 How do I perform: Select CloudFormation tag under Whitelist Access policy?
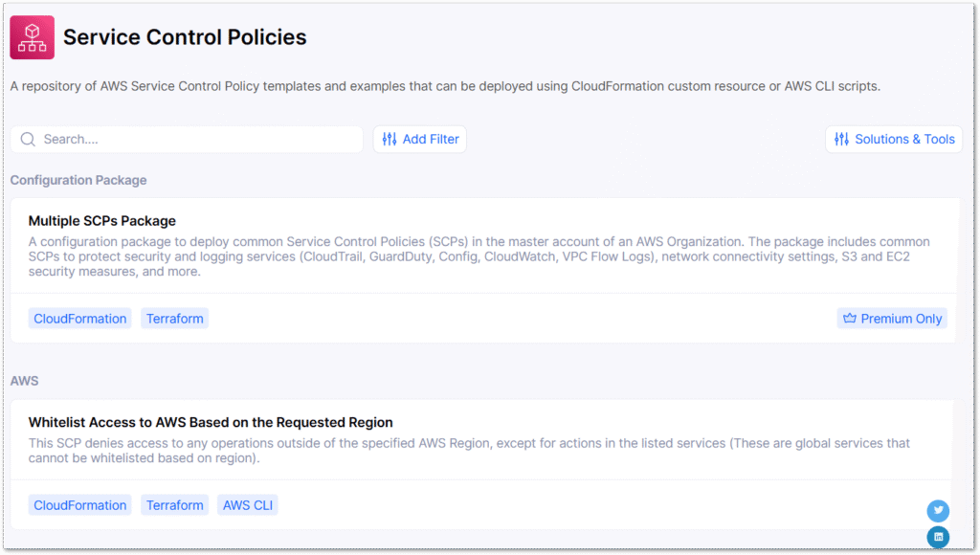pyautogui.click(x=80, y=505)
